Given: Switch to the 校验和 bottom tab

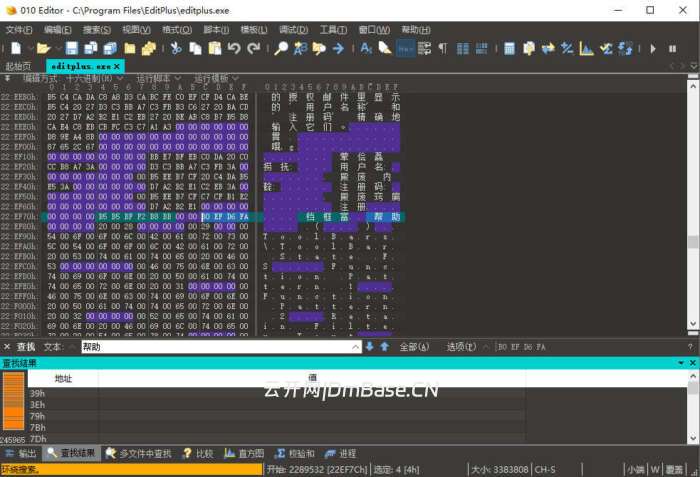Looking at the screenshot, I should [x=295, y=454].
